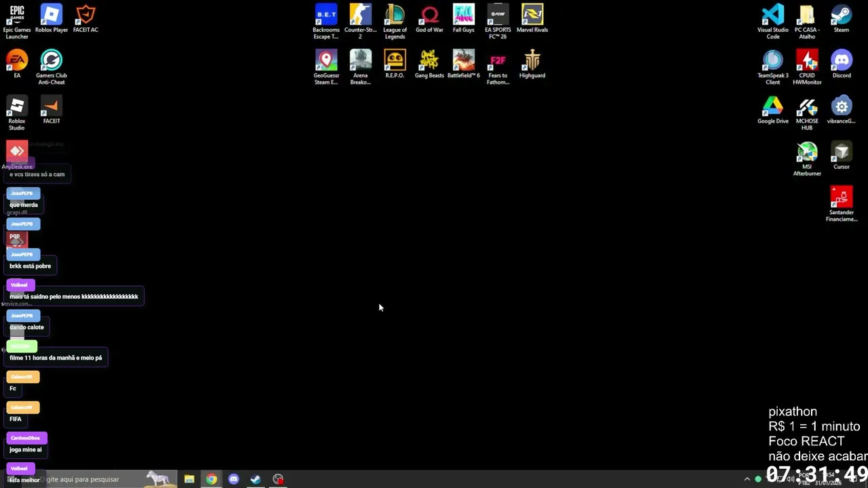Select EA SPORTS FC 26 icon
The width and height of the screenshot is (868, 488).
click(x=498, y=21)
